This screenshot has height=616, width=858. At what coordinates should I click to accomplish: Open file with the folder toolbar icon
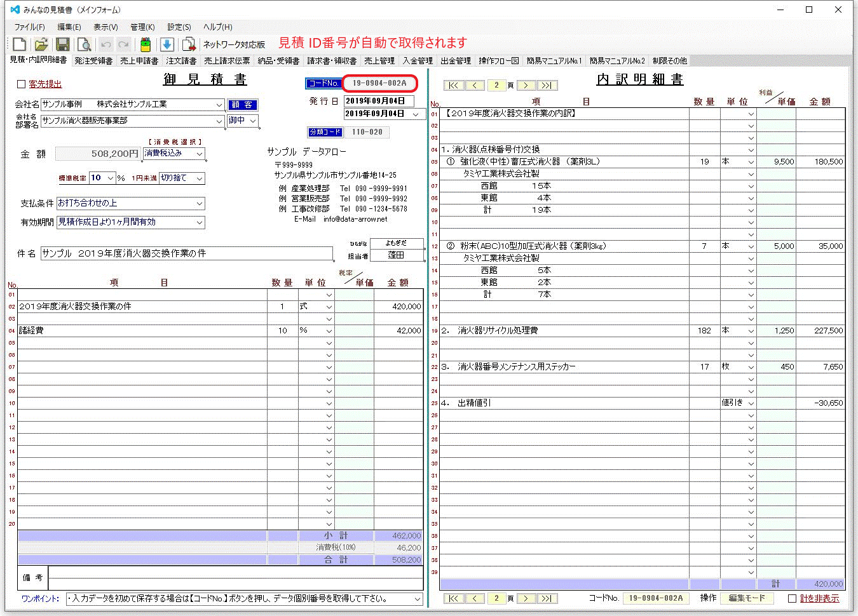[x=41, y=44]
